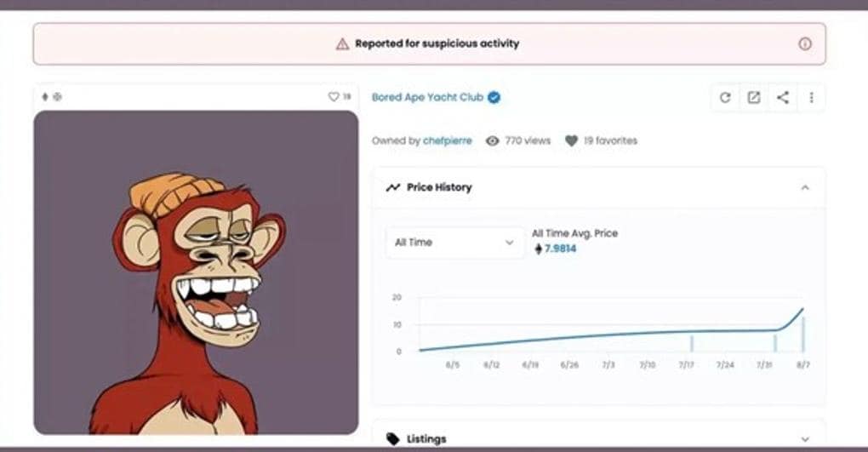Click the Bored Ape NFT image
The image size is (868, 452).
pyautogui.click(x=196, y=272)
